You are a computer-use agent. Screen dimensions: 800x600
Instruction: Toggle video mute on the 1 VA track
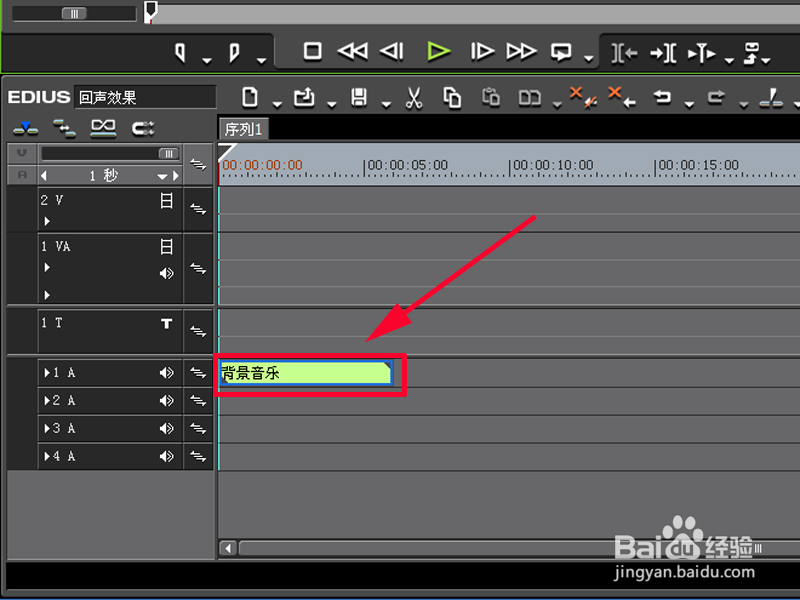[166, 247]
